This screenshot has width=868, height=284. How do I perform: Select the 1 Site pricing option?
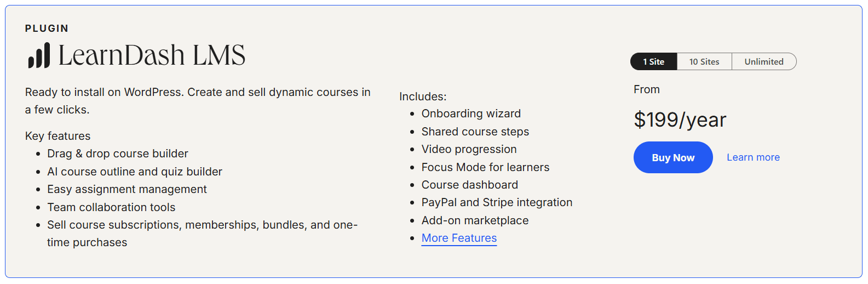click(653, 62)
